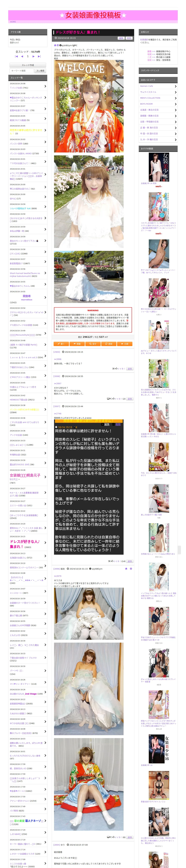Click the home icon in the opening post header
The width and height of the screenshot is (186, 868).
pos(55,45)
